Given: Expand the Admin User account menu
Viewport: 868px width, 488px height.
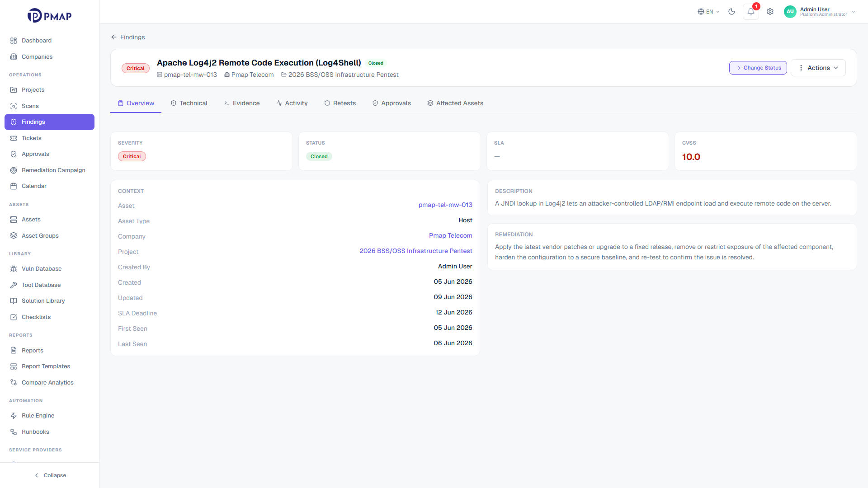Looking at the screenshot, I should pyautogui.click(x=821, y=12).
